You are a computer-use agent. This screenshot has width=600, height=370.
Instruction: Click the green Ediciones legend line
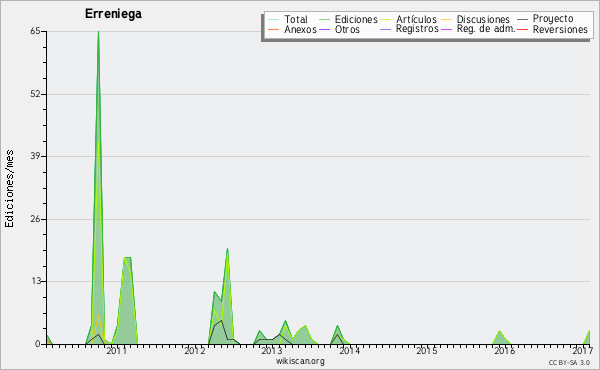324,19
